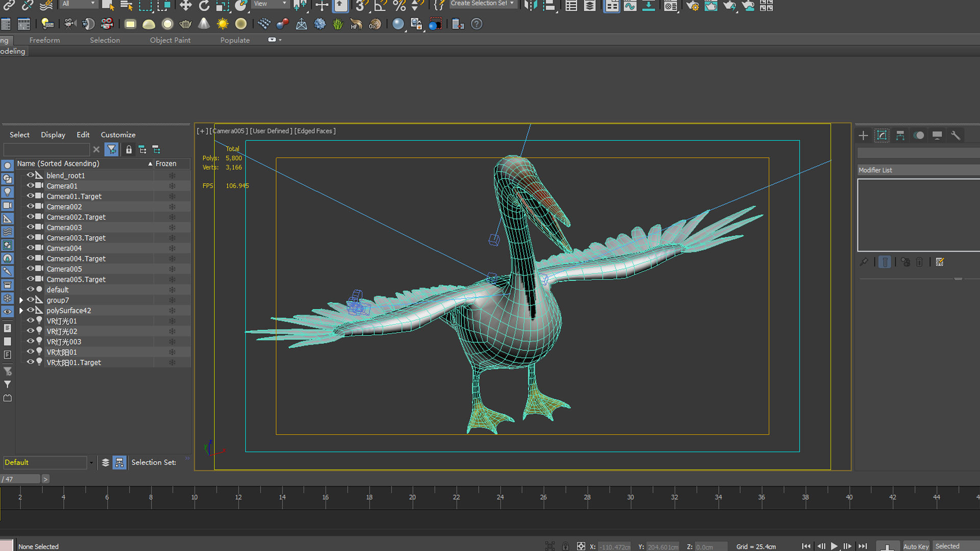This screenshot has height=551, width=980.
Task: Open the Modify command panel tab
Action: (881, 135)
